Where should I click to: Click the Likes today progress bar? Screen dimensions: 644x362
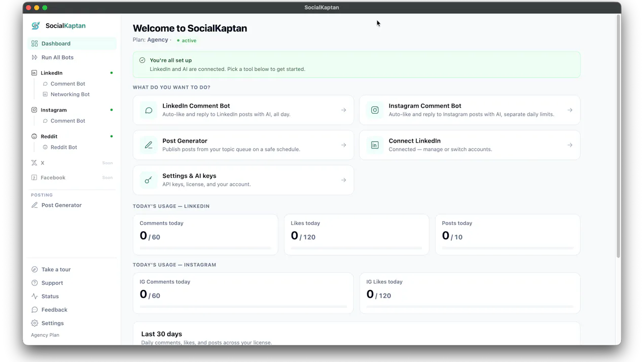[x=356, y=248]
